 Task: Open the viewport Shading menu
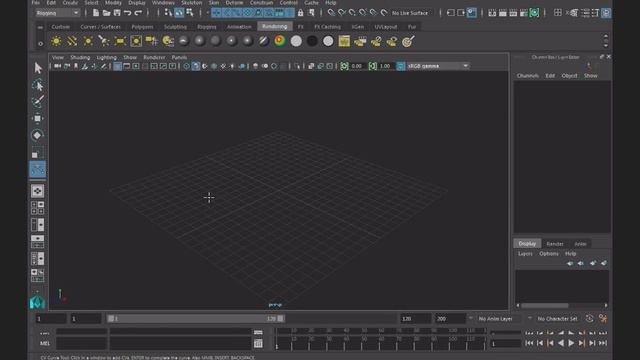[x=80, y=58]
